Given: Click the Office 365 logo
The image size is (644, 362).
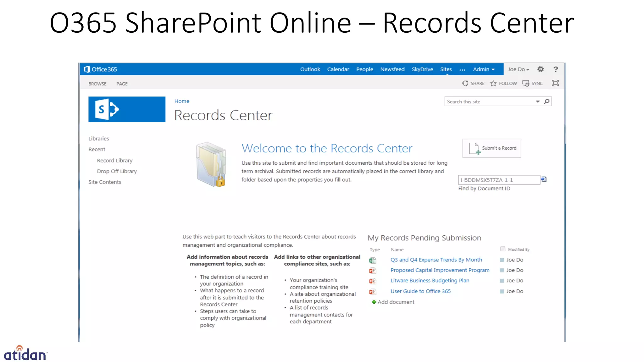Looking at the screenshot, I should tap(100, 69).
